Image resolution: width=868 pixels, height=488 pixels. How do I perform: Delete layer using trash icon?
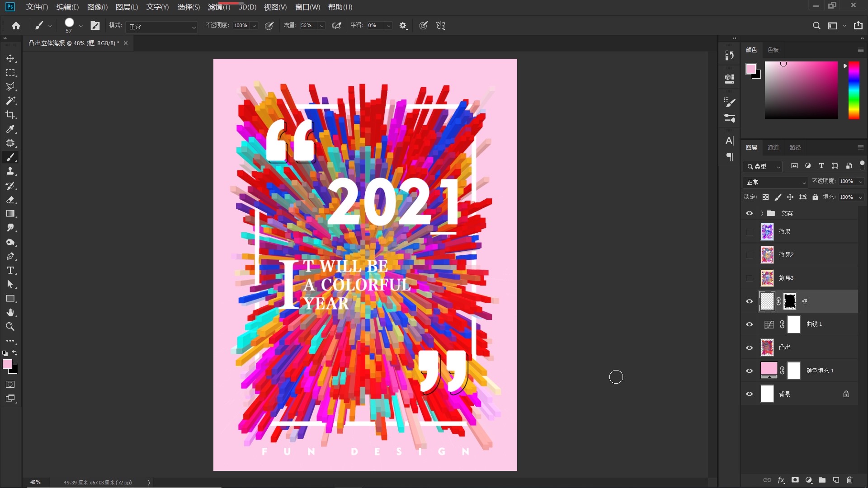tap(849, 480)
